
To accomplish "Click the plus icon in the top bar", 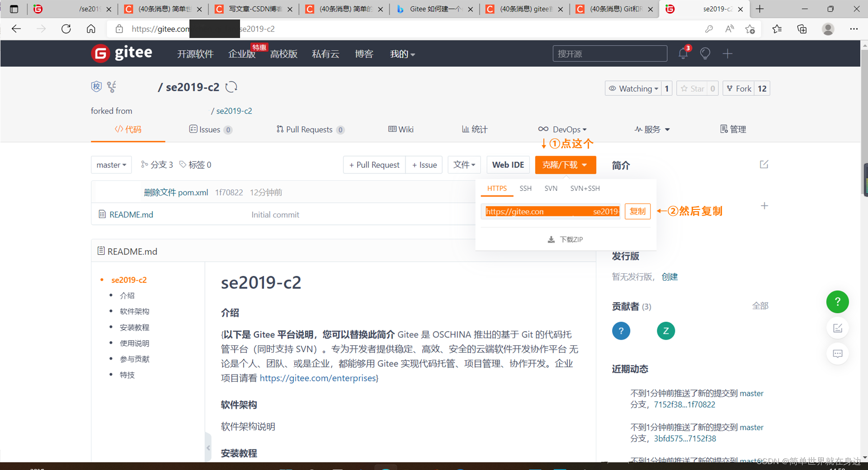I will [x=727, y=53].
